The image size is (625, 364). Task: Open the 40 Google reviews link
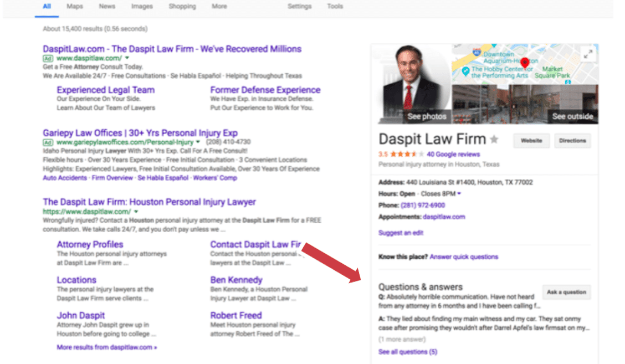click(x=453, y=155)
